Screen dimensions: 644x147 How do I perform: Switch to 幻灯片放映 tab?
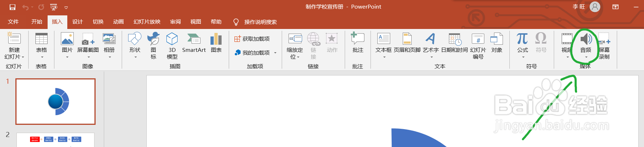pyautogui.click(x=147, y=22)
